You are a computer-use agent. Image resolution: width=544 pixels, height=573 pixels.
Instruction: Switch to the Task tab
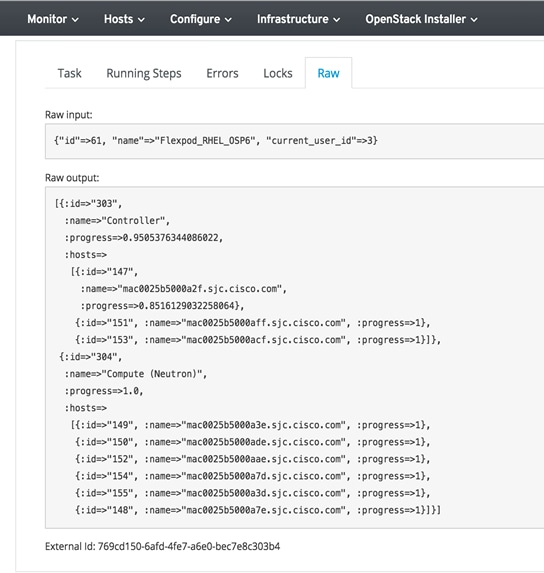point(69,73)
